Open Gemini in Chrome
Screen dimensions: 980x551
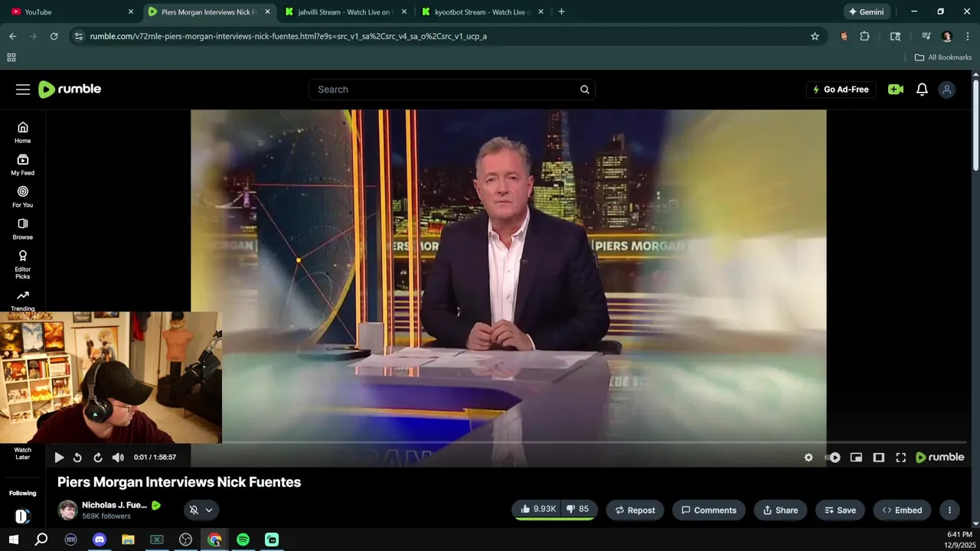click(866, 12)
